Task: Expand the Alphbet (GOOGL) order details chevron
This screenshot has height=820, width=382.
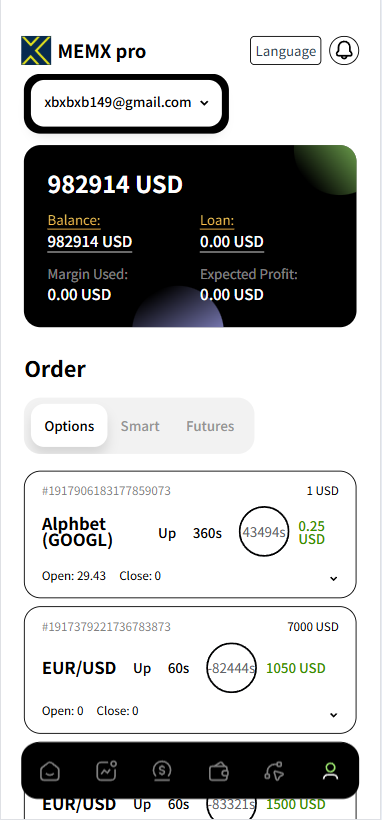Action: pyautogui.click(x=333, y=578)
